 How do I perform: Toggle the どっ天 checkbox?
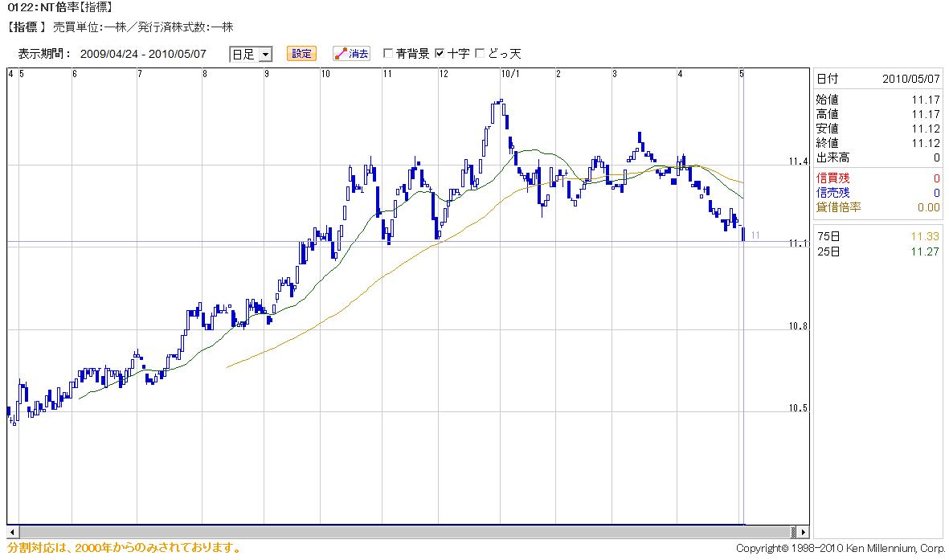[481, 54]
